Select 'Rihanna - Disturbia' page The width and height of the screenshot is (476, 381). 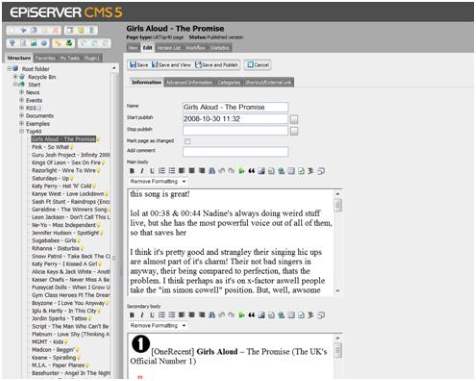[x=56, y=248]
